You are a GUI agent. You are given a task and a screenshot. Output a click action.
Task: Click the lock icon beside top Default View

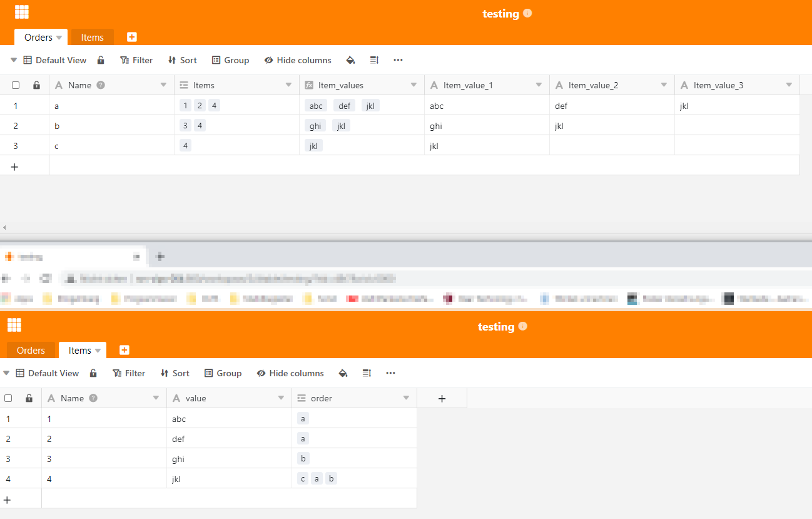coord(101,60)
